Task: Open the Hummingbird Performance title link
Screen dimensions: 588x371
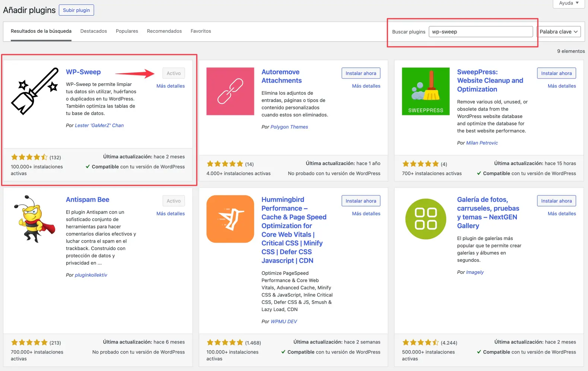Action: (x=294, y=230)
